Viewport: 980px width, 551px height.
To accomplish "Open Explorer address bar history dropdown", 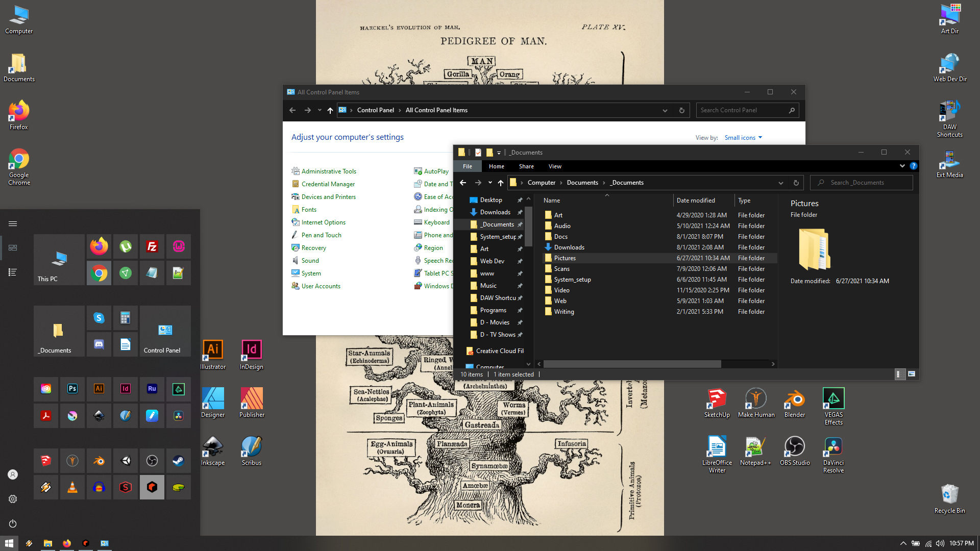I will tap(780, 183).
